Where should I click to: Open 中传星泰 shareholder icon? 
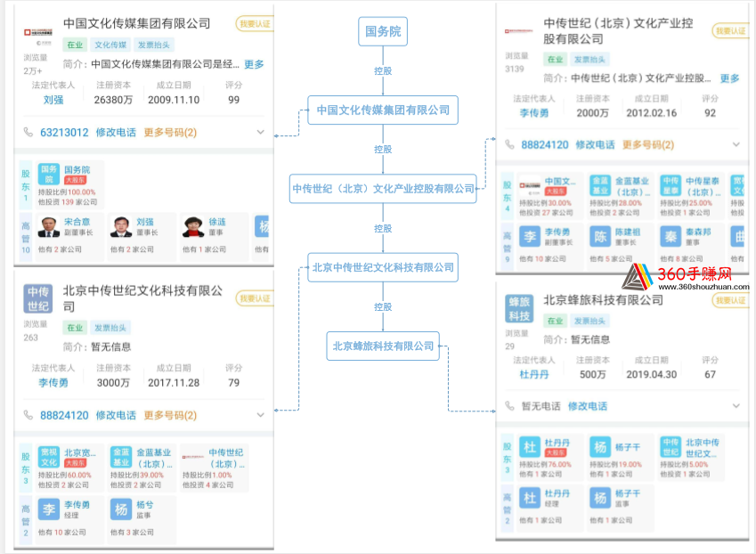pos(671,186)
